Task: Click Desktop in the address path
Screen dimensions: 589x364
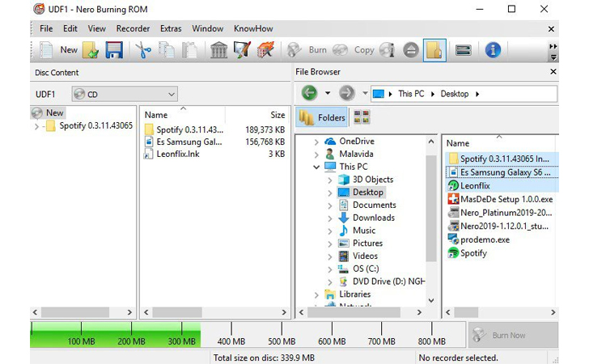Action: 455,94
